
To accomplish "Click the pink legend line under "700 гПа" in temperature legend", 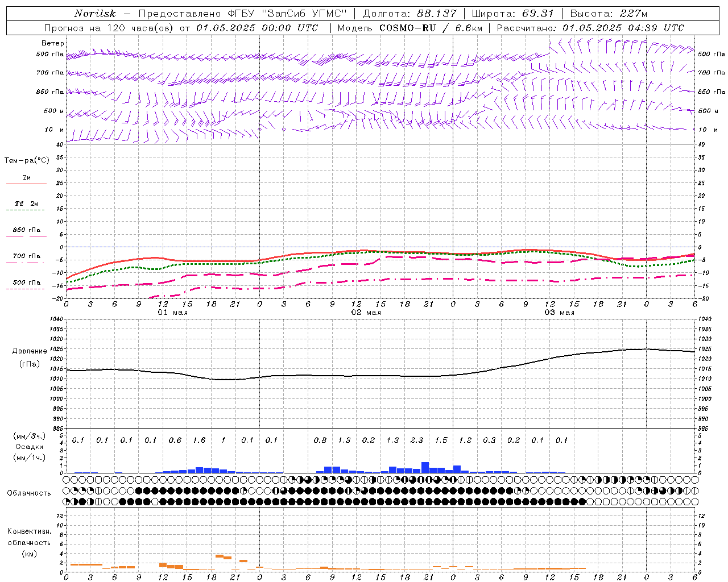I will pos(26,263).
